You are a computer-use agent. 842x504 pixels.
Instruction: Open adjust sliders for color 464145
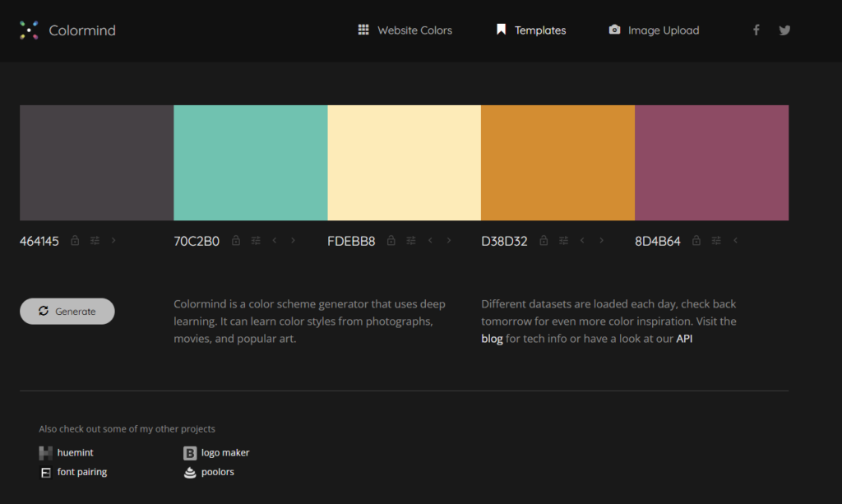95,240
